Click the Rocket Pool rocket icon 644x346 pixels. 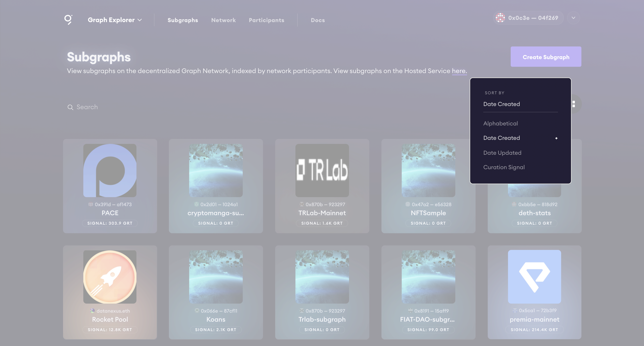[110, 277]
